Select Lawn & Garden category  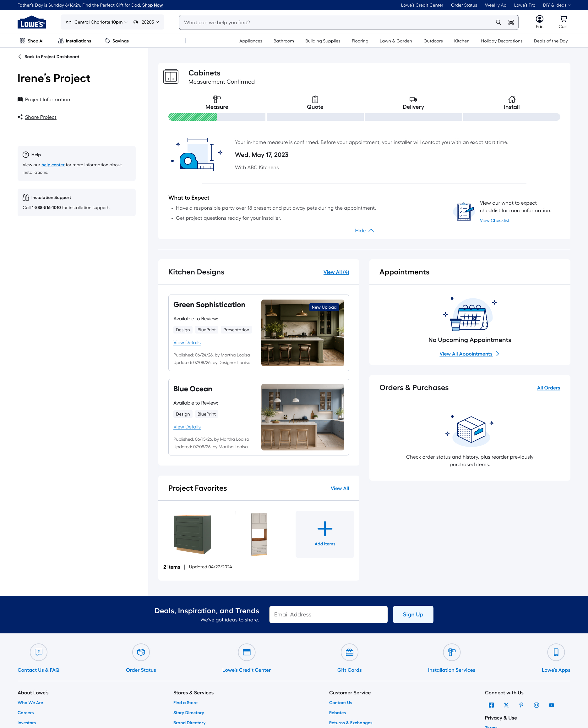(396, 41)
